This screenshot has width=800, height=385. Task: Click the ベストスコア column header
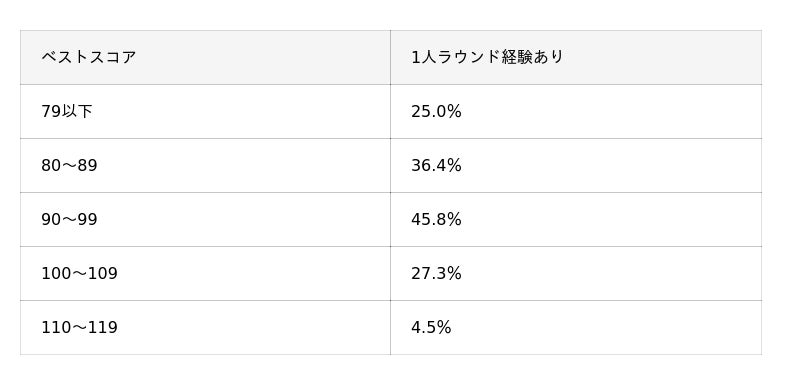point(205,57)
